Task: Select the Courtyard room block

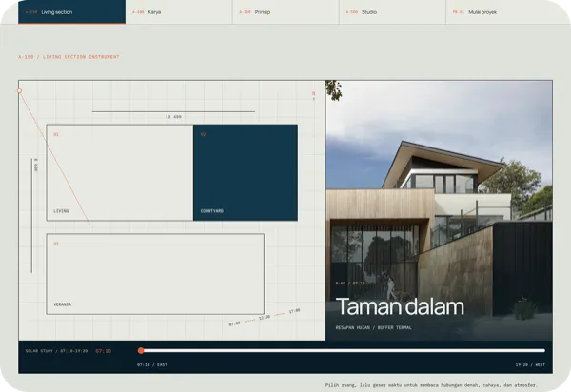Action: pos(246,172)
